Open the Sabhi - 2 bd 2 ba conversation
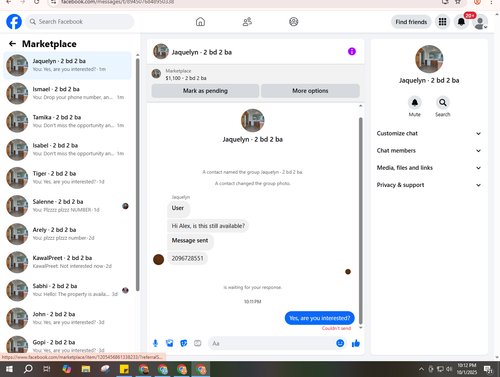 (67, 290)
